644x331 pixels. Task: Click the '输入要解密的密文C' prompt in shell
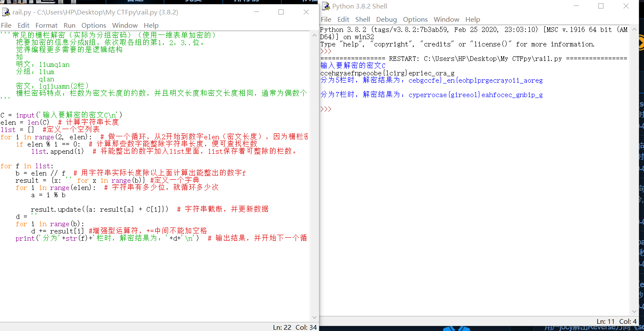(x=353, y=66)
